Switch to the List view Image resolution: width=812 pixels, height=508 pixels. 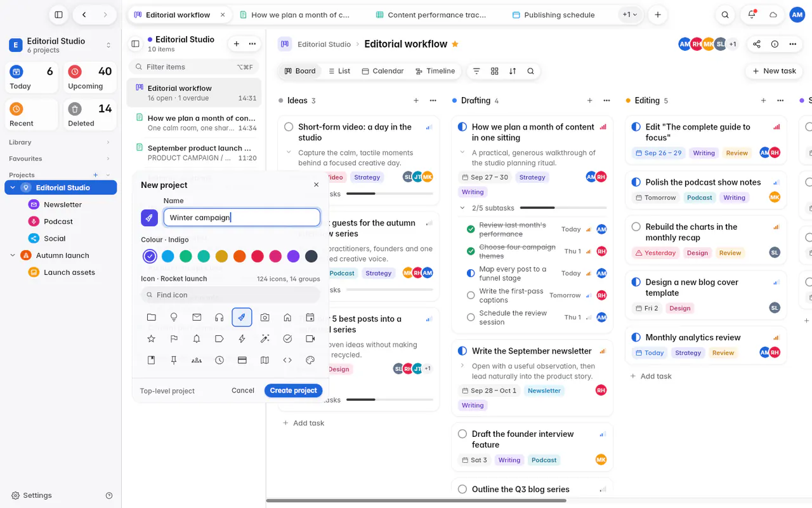[x=339, y=71]
